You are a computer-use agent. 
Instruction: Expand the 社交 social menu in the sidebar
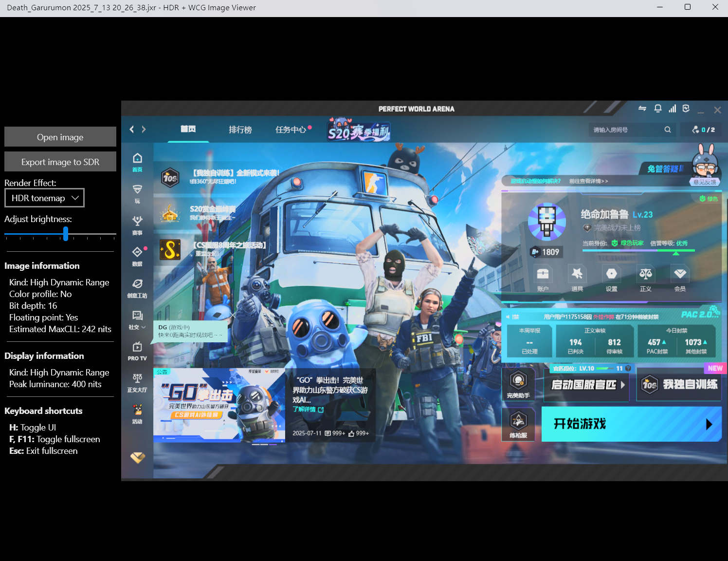coord(137,320)
